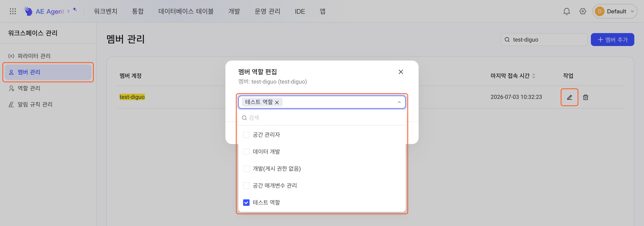Open settings gear in the top bar
Image resolution: width=644 pixels, height=226 pixels.
coord(582,11)
